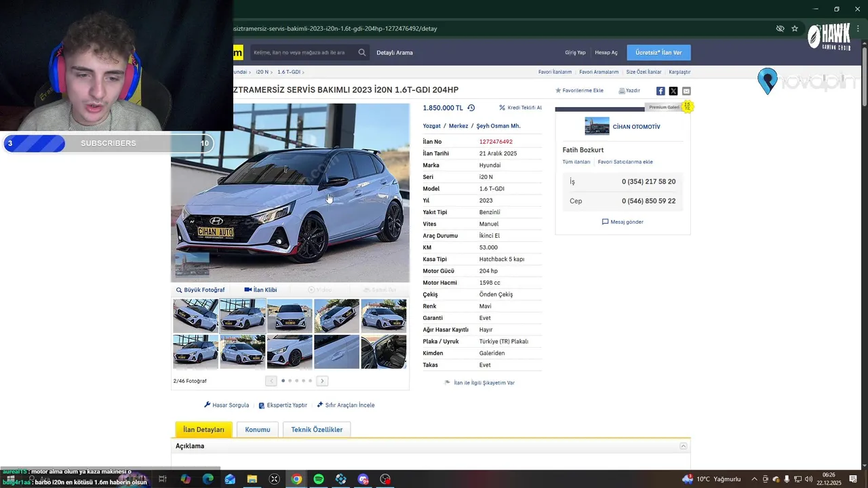
Task: Click the Merkez district link
Action: point(458,126)
